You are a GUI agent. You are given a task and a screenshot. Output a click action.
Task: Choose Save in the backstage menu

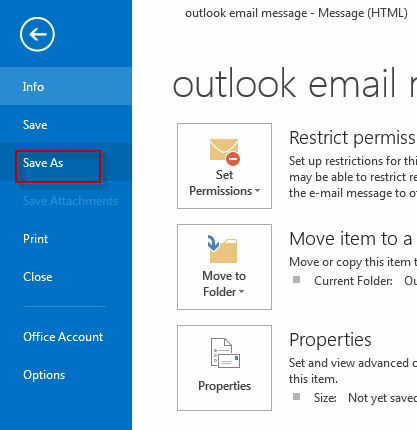tap(66, 125)
